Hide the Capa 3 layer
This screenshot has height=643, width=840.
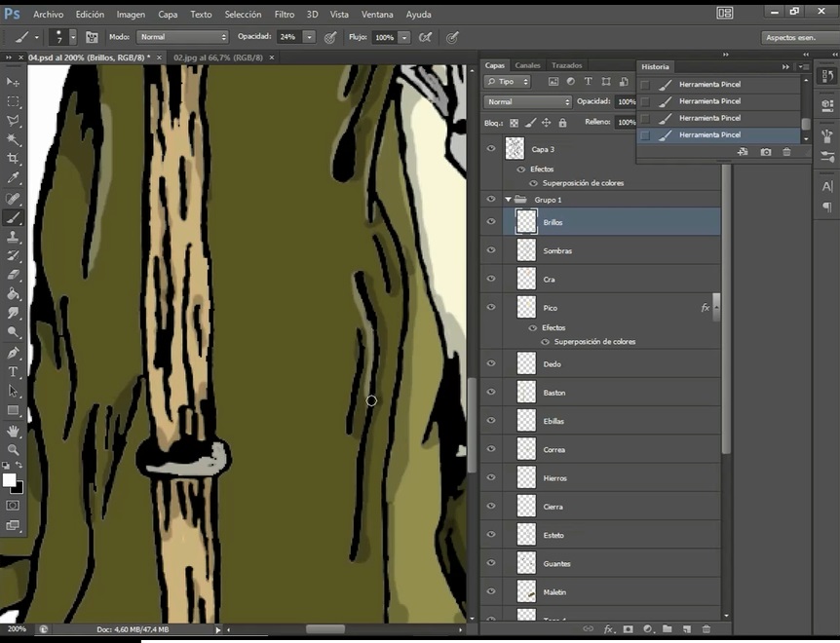[x=491, y=149]
